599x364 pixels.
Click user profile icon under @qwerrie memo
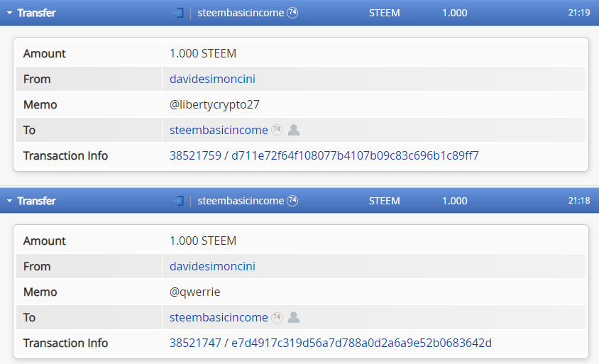[x=294, y=317]
